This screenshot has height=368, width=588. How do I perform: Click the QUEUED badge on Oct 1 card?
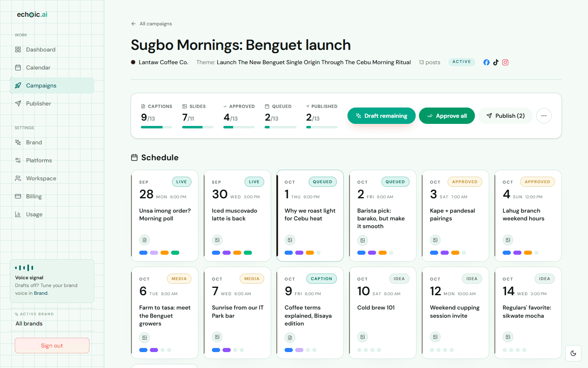point(323,182)
